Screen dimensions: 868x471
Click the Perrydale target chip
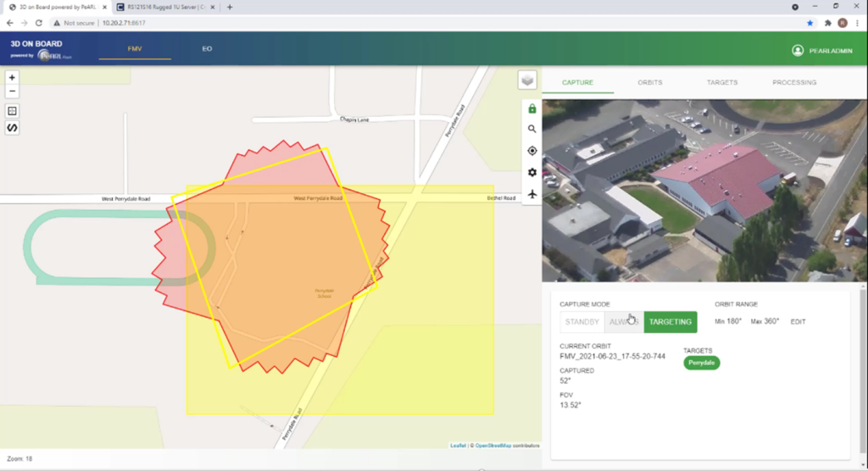(x=701, y=363)
